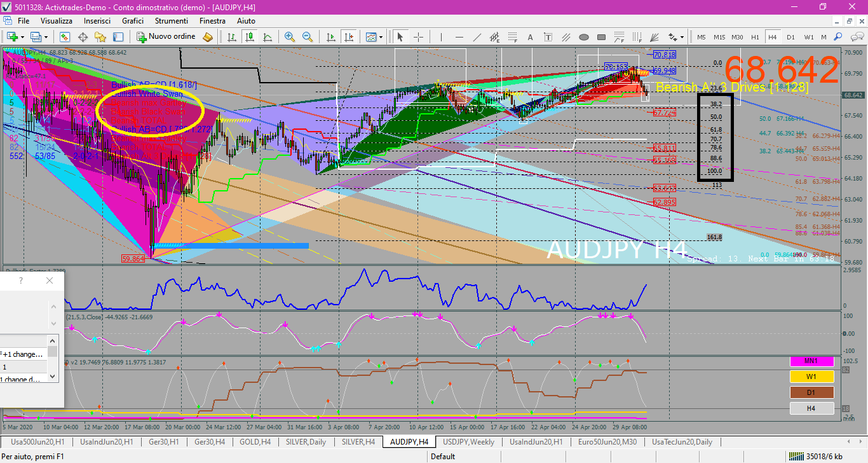Viewport: 868px width, 463px height.
Task: Select the Fibonacci expansion tool
Action: (x=620, y=37)
